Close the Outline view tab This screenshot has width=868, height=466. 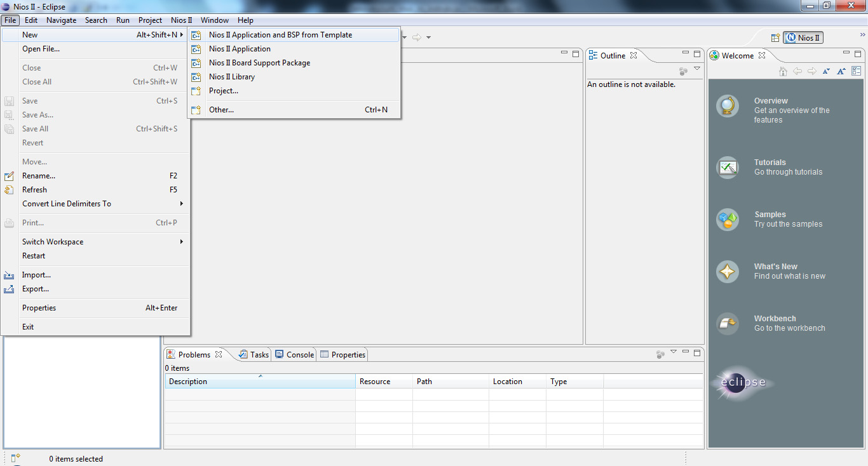pos(634,55)
